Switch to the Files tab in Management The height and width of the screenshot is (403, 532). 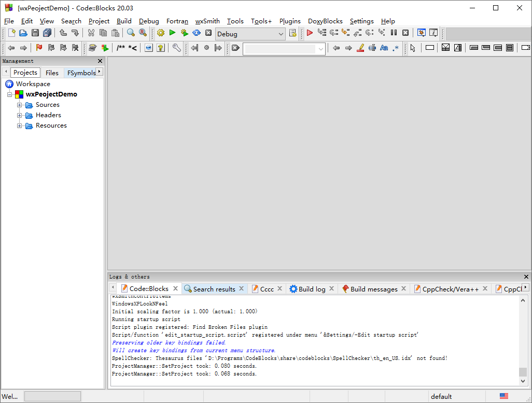52,73
